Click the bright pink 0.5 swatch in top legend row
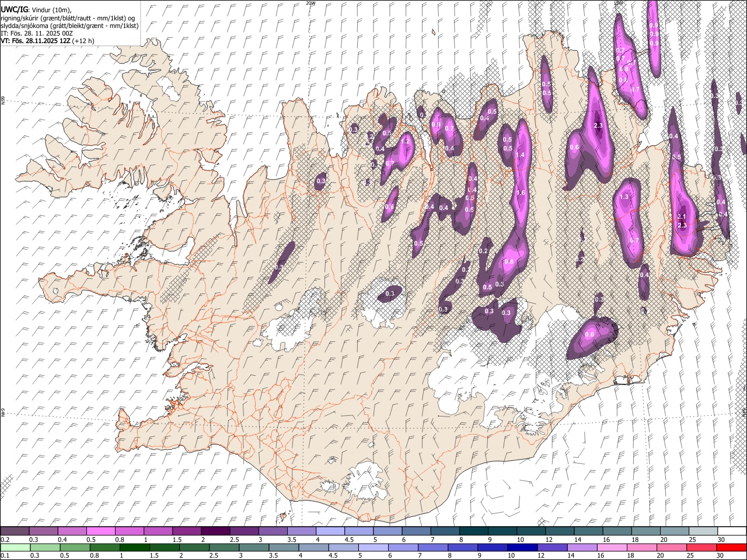The width and height of the screenshot is (747, 560). coord(100,531)
